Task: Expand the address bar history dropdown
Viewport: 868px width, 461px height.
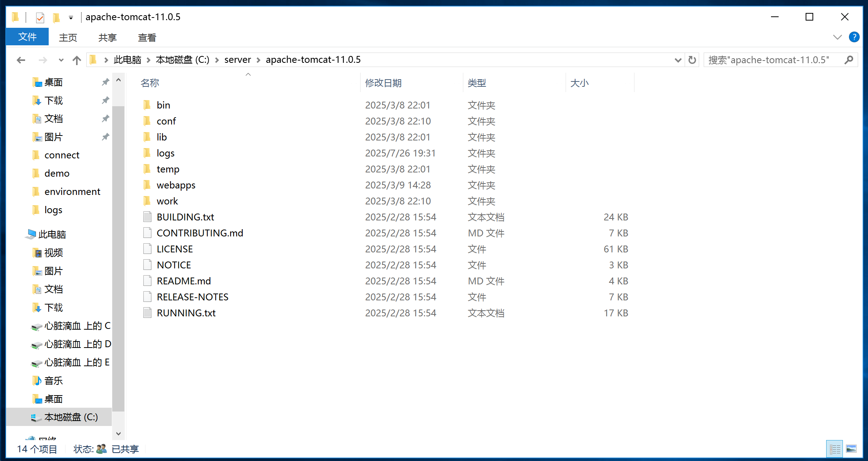Action: click(677, 60)
